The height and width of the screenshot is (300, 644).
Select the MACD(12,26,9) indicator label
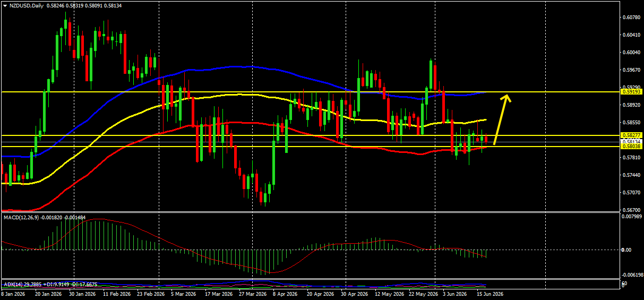[22, 218]
